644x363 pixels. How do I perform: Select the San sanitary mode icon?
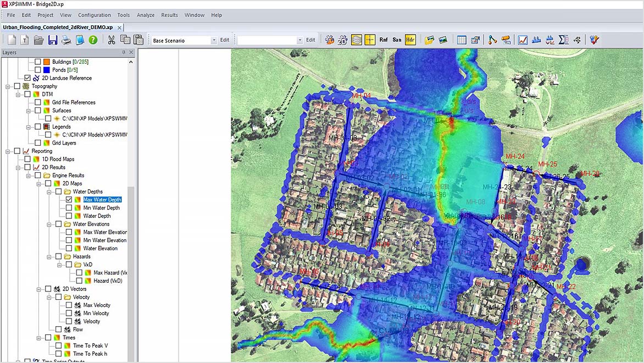397,40
